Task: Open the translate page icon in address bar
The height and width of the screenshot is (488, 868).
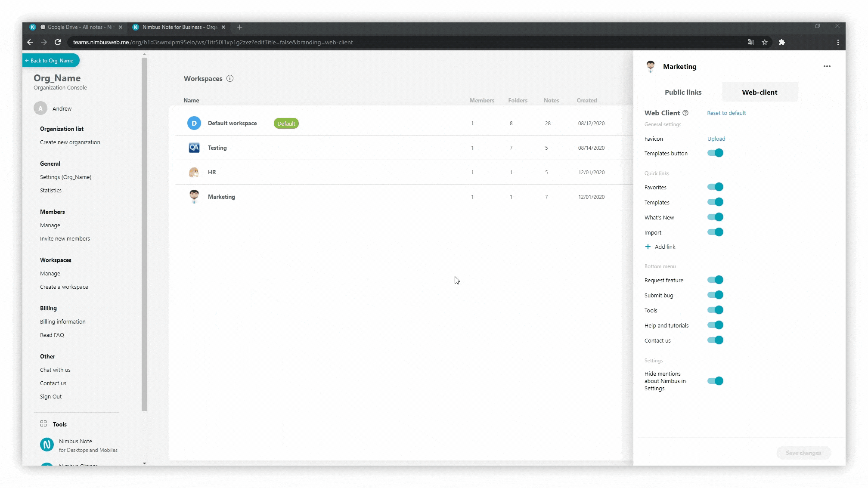Action: click(751, 42)
